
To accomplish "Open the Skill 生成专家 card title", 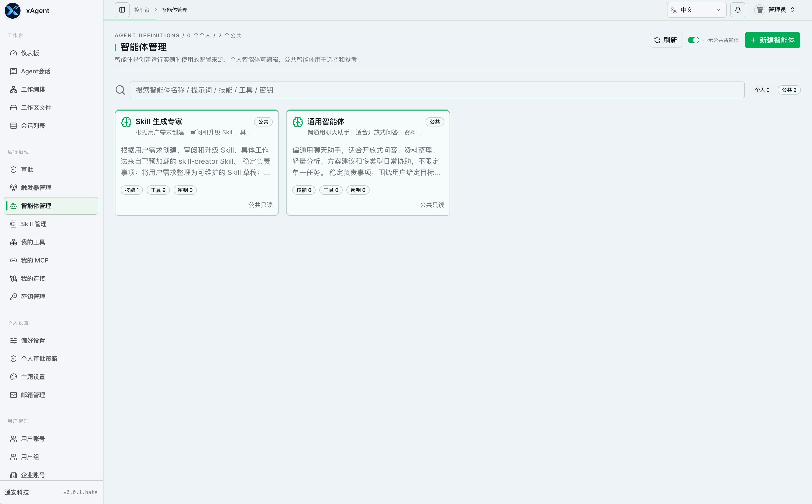I will pos(159,122).
